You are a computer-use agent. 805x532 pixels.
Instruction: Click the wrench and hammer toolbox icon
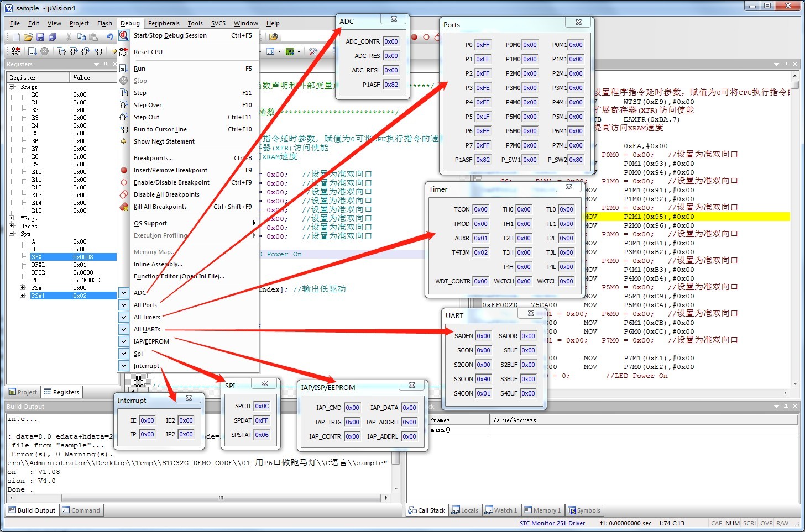click(x=313, y=51)
